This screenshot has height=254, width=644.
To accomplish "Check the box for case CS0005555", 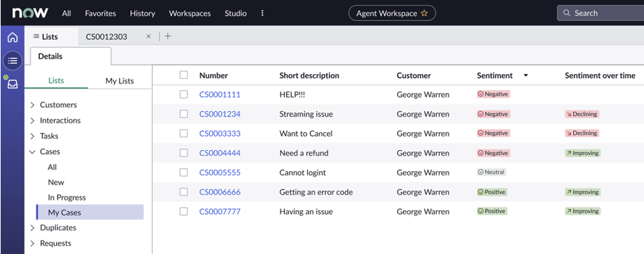I will point(184,172).
